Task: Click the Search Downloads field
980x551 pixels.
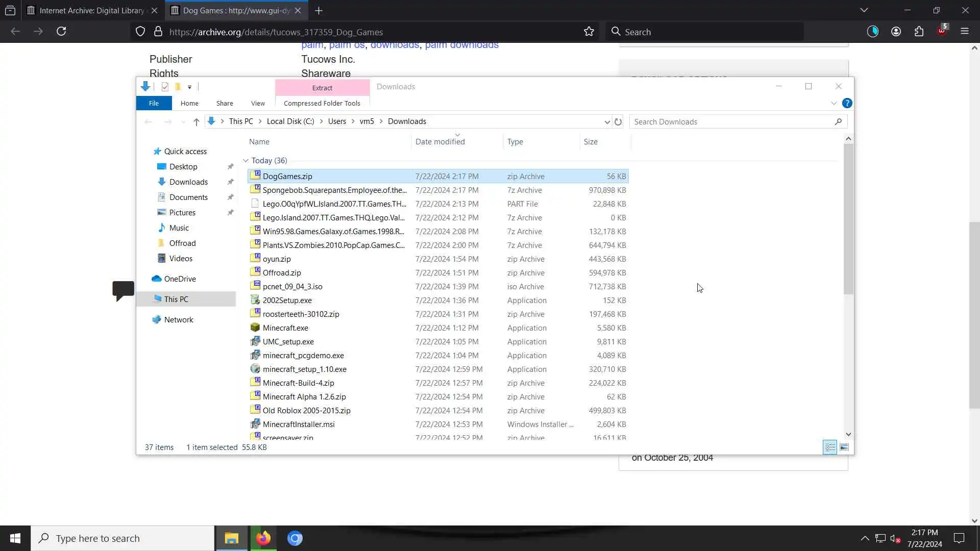Action: tap(730, 121)
